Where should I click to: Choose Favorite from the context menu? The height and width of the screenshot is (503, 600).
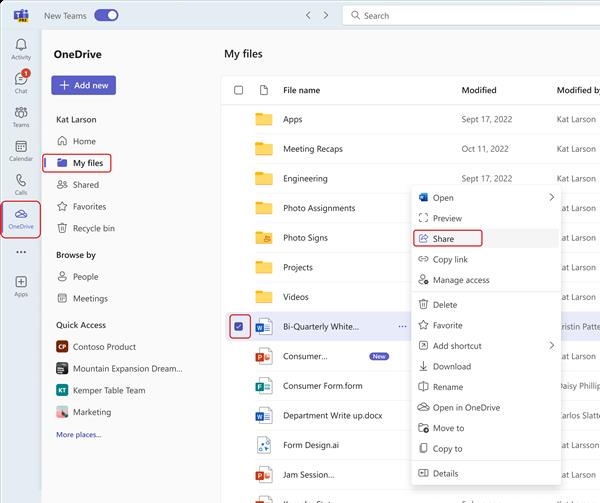[485, 325]
